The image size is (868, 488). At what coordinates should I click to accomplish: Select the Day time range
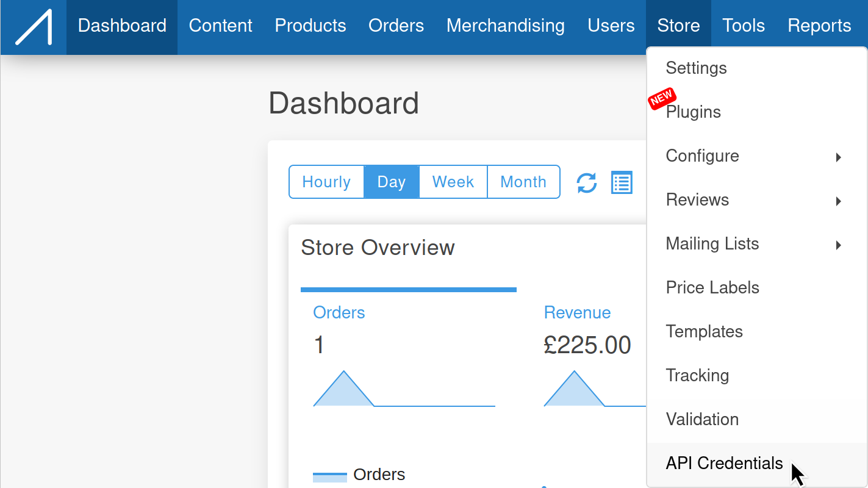pyautogui.click(x=392, y=182)
